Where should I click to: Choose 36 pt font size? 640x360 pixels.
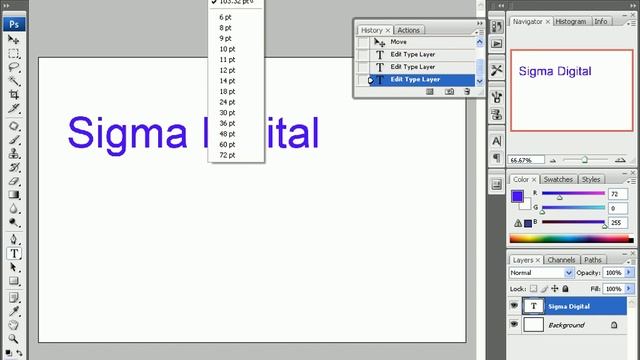pos(227,123)
